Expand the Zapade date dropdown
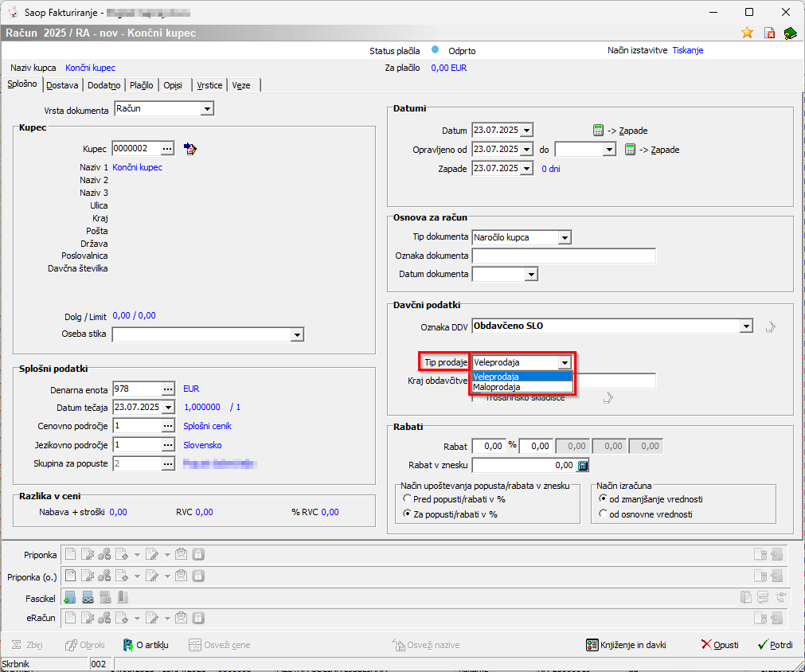The image size is (805, 672). pos(527,168)
